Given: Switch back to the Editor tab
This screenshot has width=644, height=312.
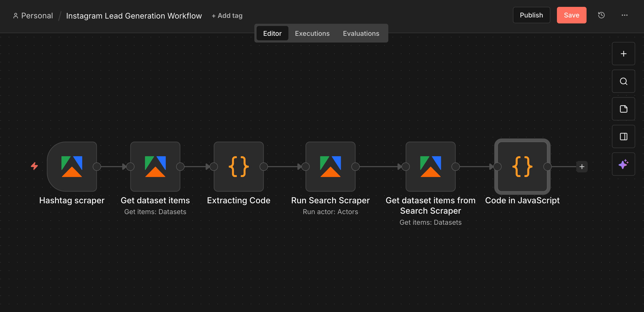Looking at the screenshot, I should point(272,33).
